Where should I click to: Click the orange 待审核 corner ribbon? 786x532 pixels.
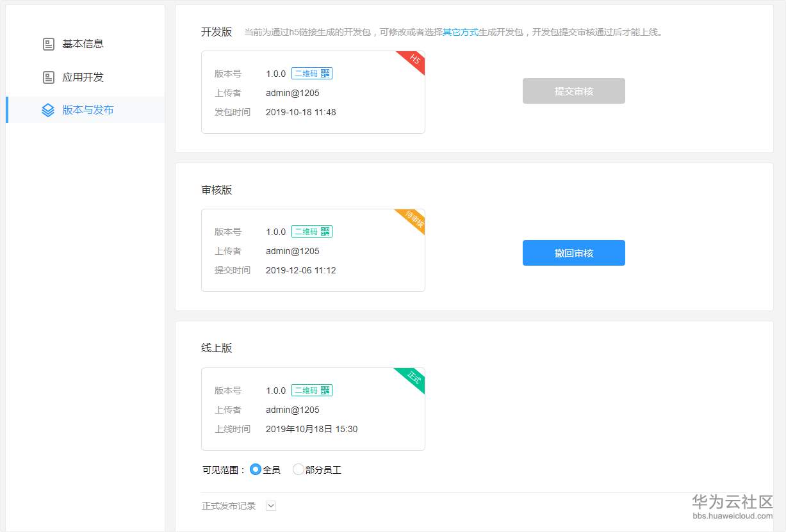pos(414,219)
